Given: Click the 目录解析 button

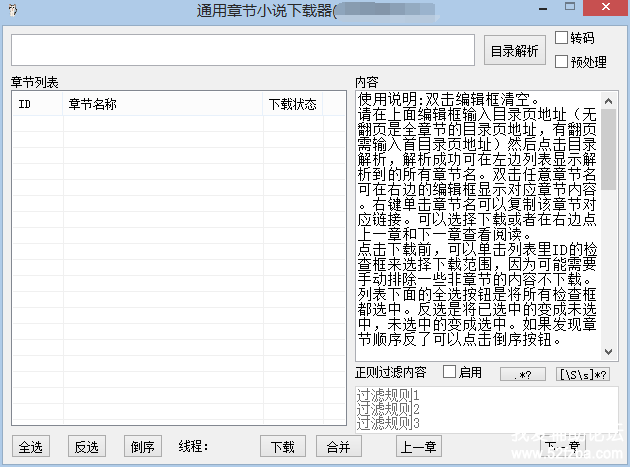Looking at the screenshot, I should point(514,51).
